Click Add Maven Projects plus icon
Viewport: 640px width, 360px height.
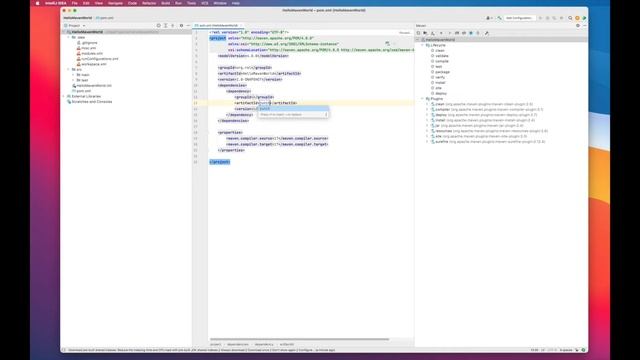441,33
